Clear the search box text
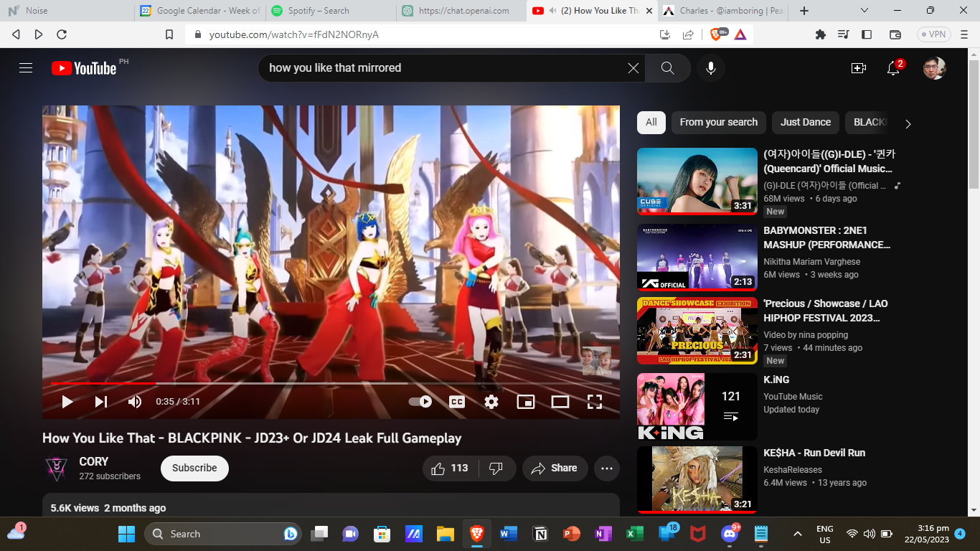The height and width of the screenshot is (551, 980). pyautogui.click(x=633, y=68)
